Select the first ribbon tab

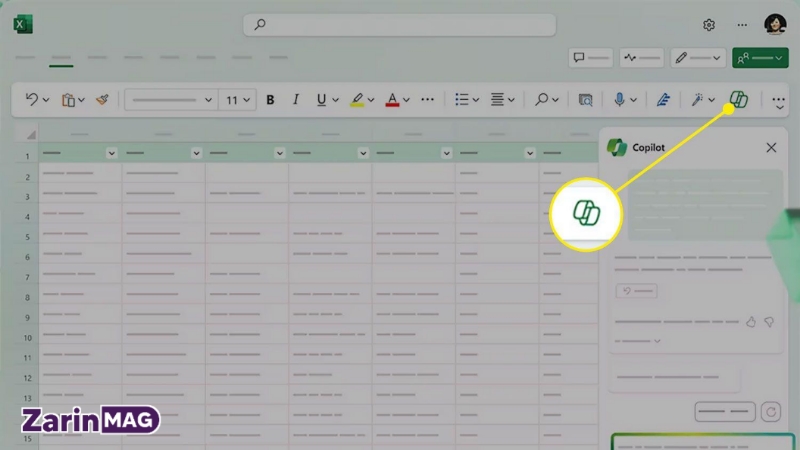(x=25, y=58)
